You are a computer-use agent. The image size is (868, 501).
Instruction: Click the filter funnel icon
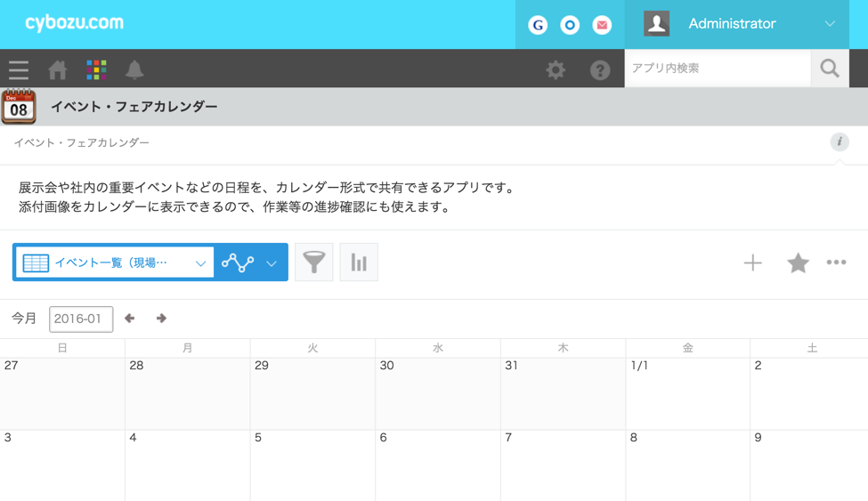313,263
